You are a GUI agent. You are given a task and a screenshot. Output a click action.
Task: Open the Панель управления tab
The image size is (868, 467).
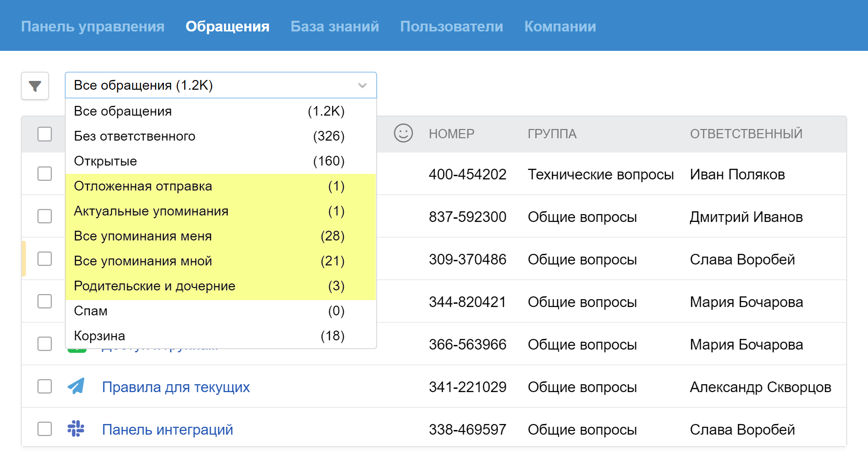(93, 26)
